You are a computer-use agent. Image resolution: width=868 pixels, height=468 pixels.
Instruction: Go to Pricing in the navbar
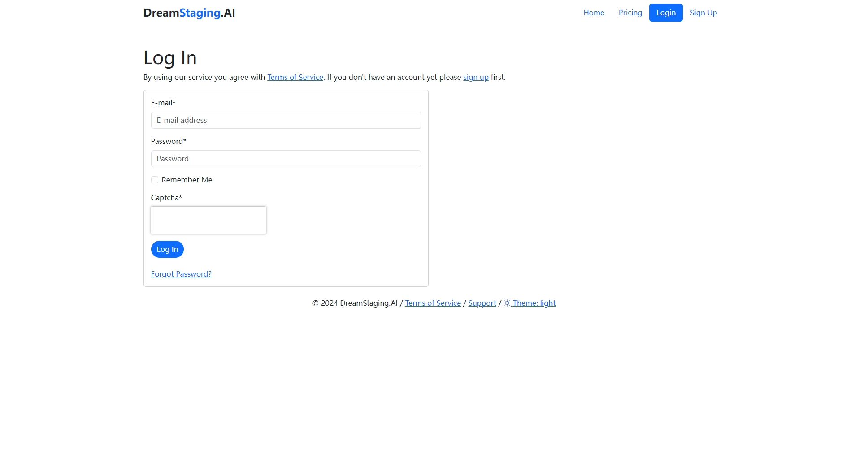pos(630,13)
